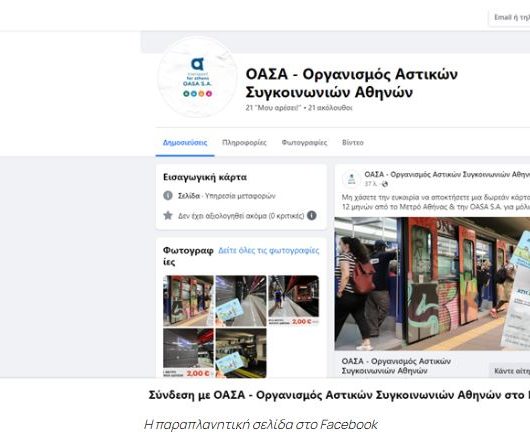Click the star rating icon
The image size is (530, 442).
[x=168, y=215]
